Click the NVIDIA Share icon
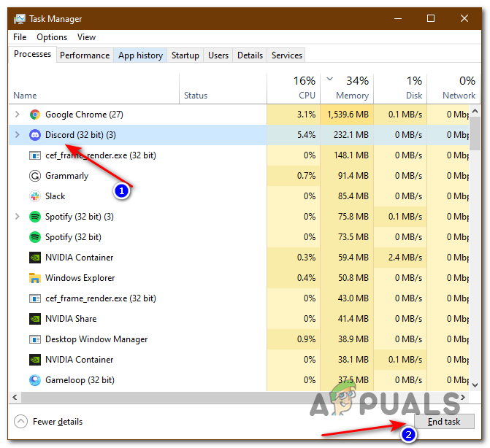490x448 pixels. [35, 319]
